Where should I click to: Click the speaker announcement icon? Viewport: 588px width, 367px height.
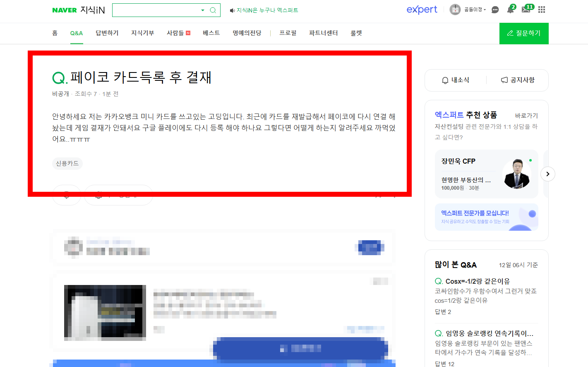click(x=232, y=10)
